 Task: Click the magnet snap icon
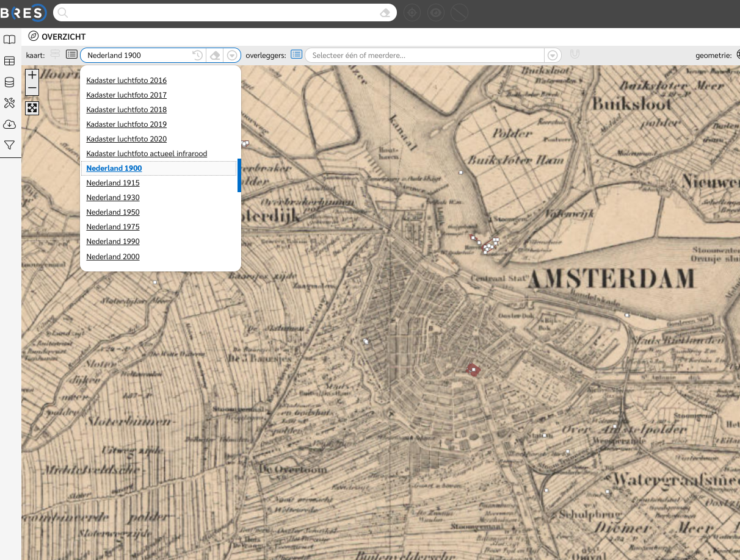[x=575, y=54]
